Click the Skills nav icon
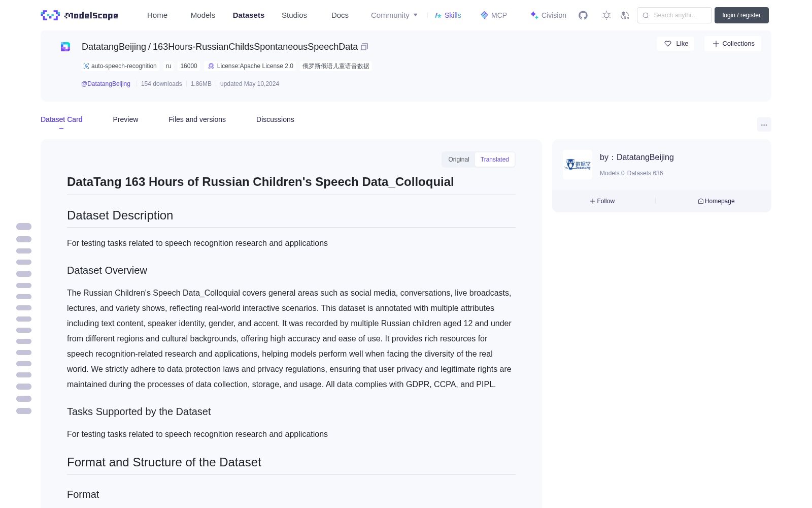This screenshot has width=812, height=508. pyautogui.click(x=438, y=15)
